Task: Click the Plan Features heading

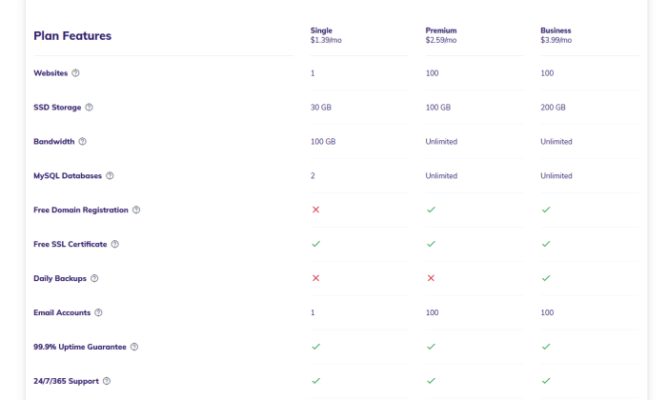Action: pyautogui.click(x=72, y=36)
